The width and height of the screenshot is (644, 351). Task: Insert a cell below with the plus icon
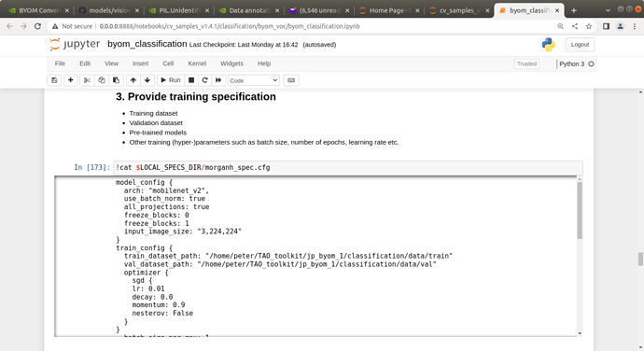point(70,80)
